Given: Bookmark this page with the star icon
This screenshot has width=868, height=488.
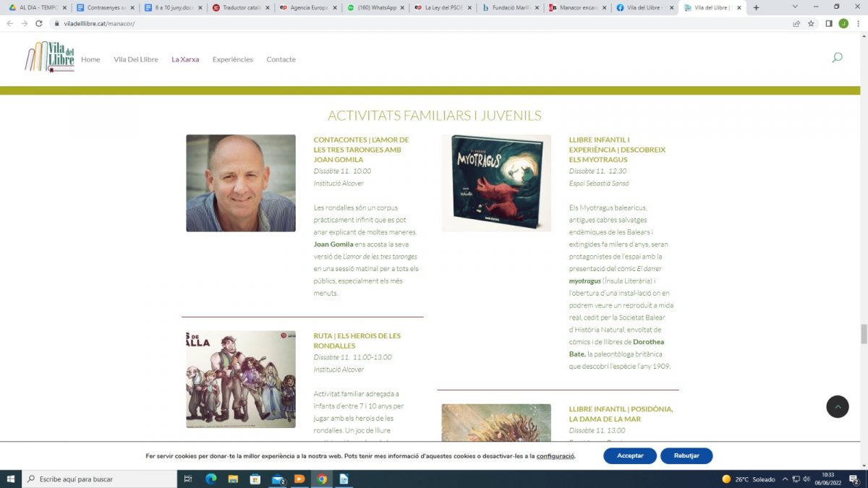Looking at the screenshot, I should click(x=811, y=23).
